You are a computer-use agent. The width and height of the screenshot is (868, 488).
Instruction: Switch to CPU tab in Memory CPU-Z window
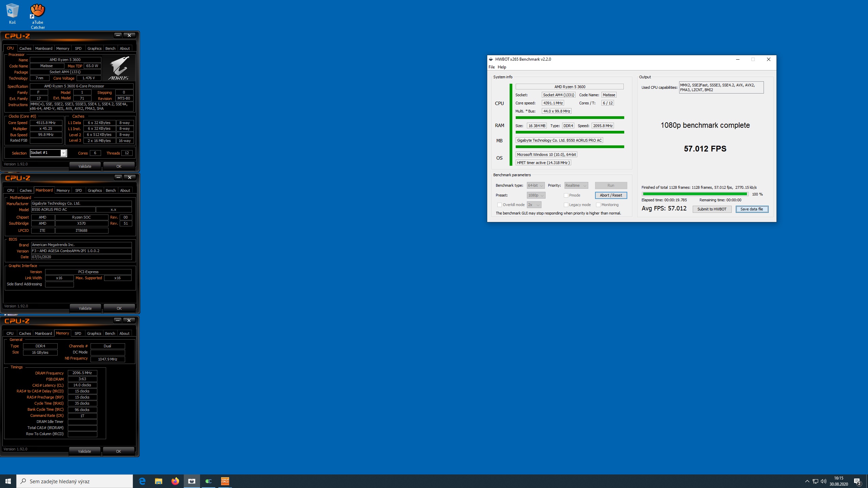click(10, 333)
